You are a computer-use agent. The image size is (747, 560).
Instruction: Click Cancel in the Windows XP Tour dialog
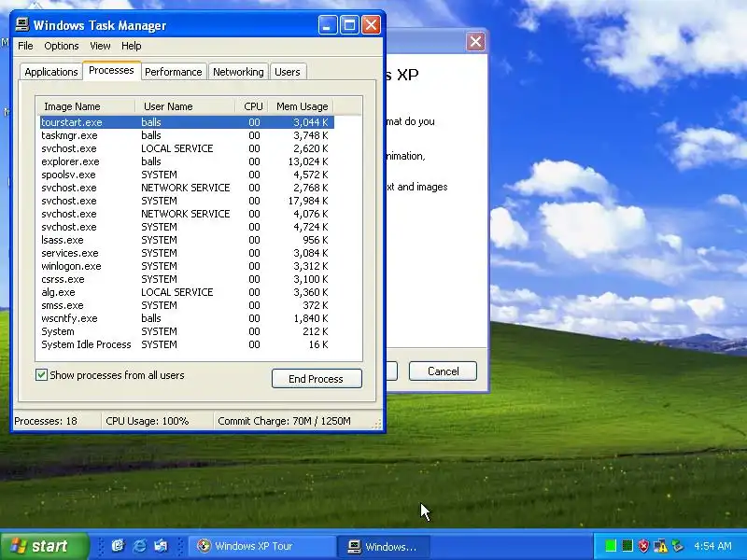(x=443, y=371)
